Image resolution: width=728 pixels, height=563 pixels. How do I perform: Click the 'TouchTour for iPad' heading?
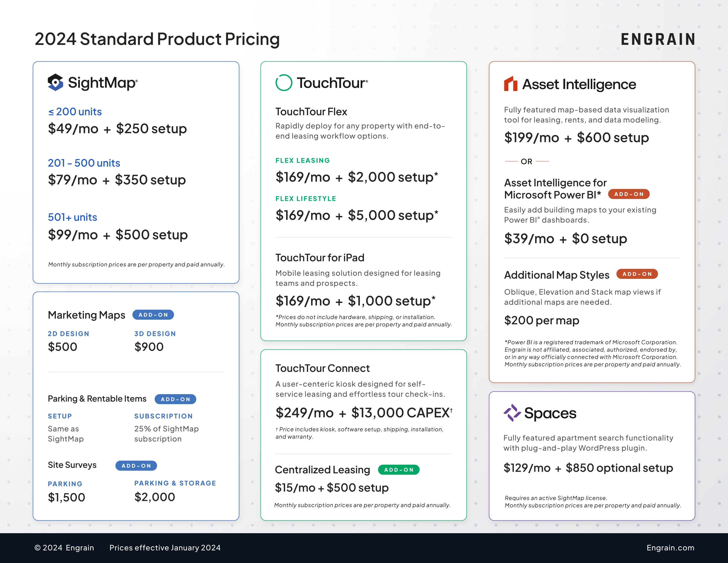(x=320, y=258)
